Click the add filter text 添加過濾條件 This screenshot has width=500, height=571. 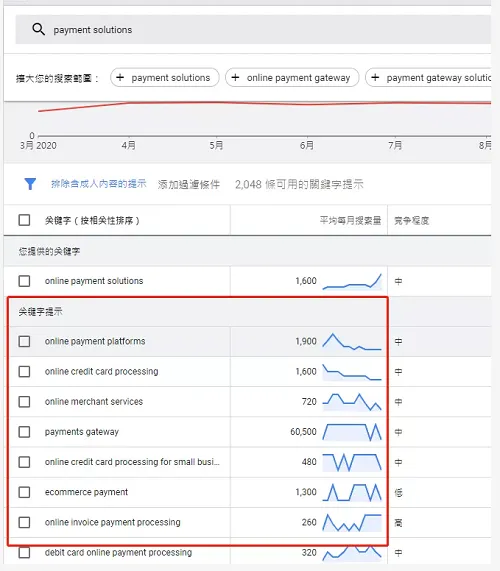click(x=189, y=185)
